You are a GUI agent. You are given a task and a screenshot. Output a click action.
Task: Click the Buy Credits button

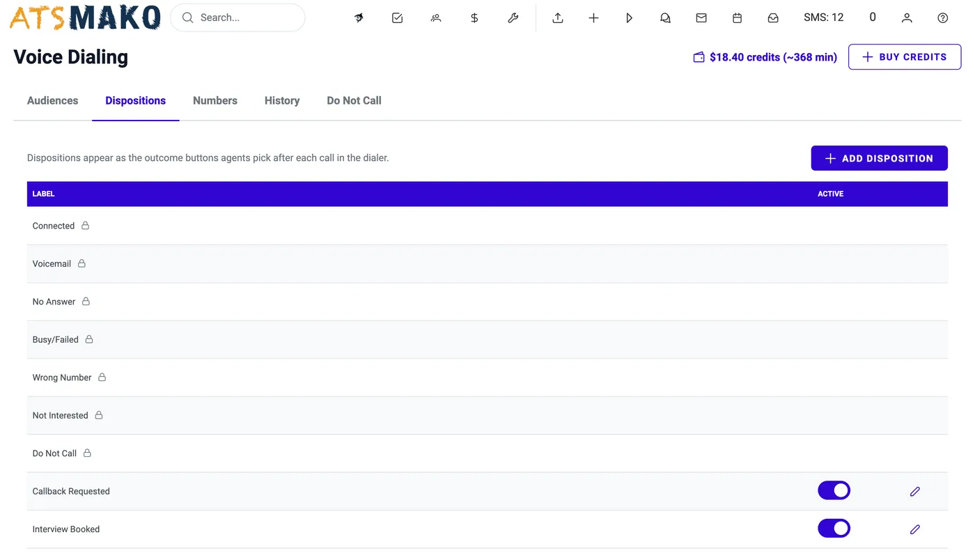tap(905, 57)
